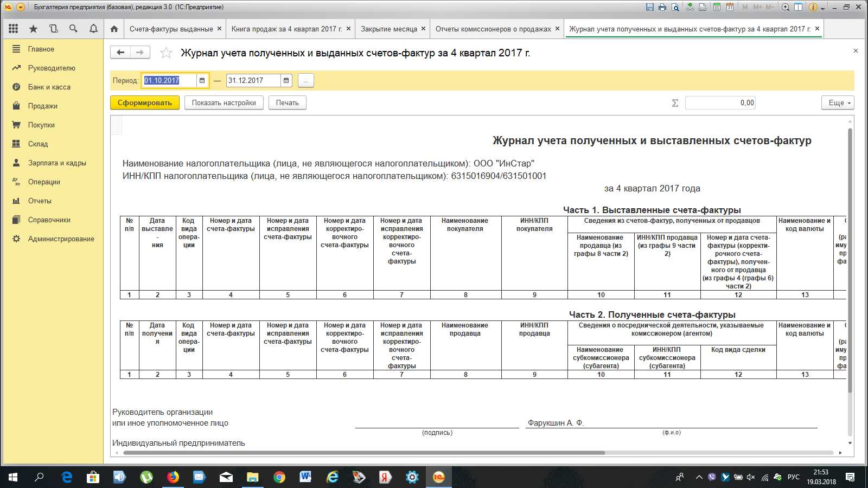
Task: Open the Favorites star in the top panel
Action: tap(34, 29)
